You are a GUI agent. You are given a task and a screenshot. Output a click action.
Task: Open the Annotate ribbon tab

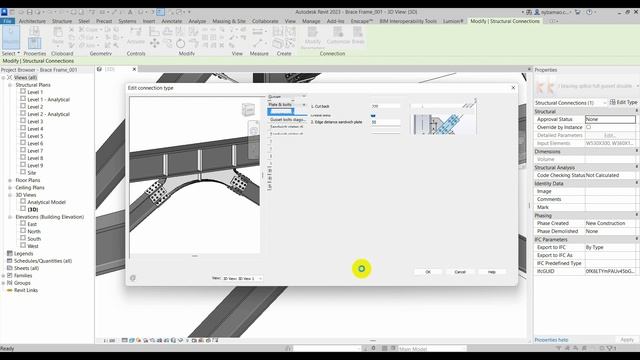(x=171, y=21)
